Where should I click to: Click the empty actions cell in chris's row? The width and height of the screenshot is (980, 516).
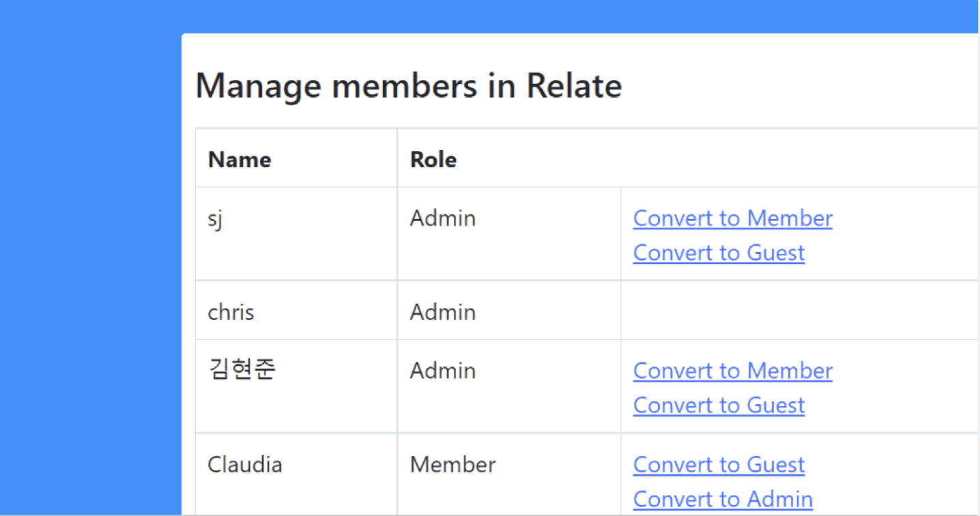[798, 311]
